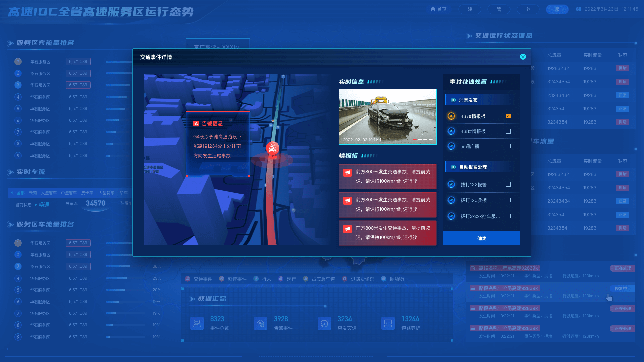Click the 过路费偷逃 toll evasion icon
Screen dimensions: 644x362
click(344, 279)
